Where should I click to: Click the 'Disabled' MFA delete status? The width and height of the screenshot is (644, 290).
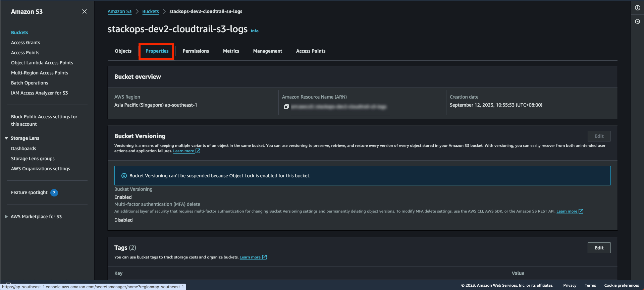point(123,220)
